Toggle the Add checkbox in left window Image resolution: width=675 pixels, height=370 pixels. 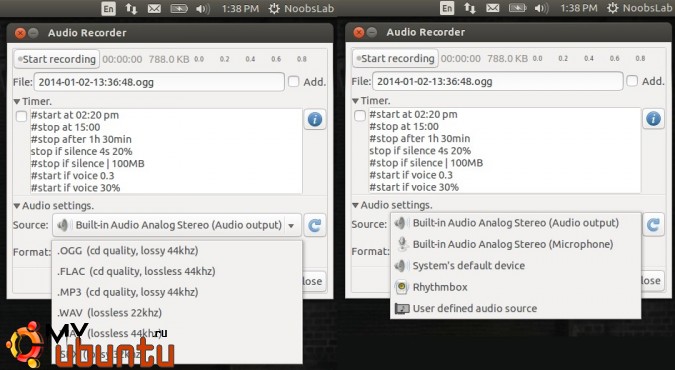point(294,82)
